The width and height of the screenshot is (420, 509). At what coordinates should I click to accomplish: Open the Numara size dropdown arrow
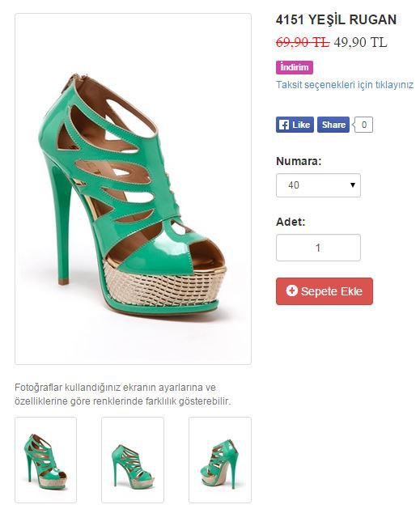click(x=353, y=185)
